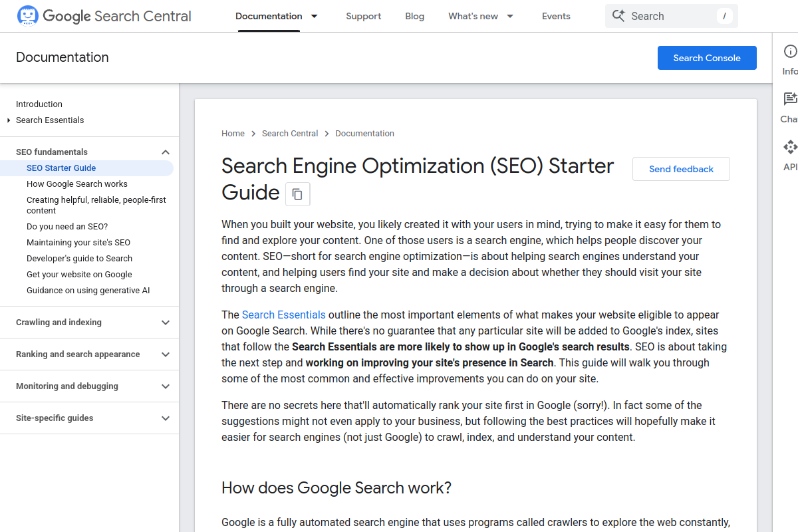This screenshot has width=798, height=532.
Task: Click Ranking and search appearance label
Action: [78, 354]
